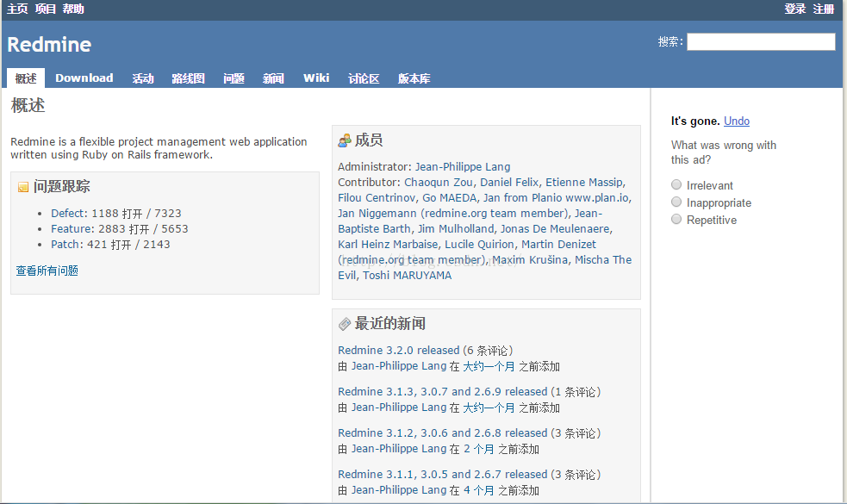Click the latest news icon
This screenshot has height=504, width=847.
point(344,324)
